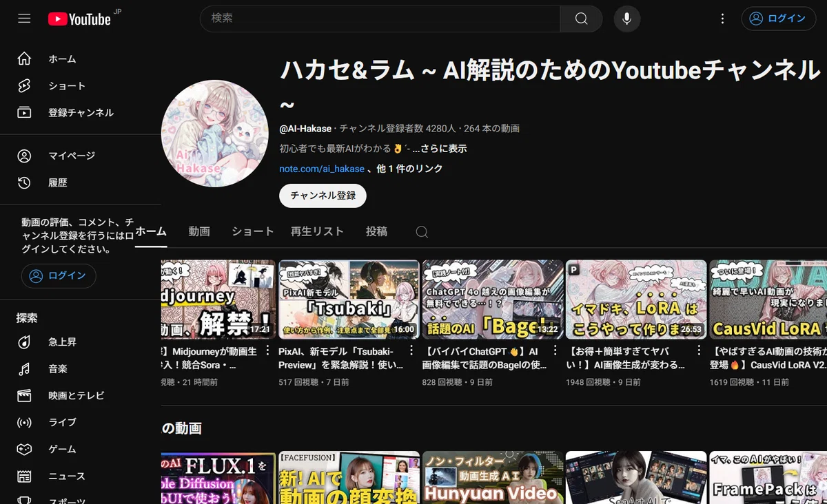Open LoRA はこうやって作ります thumbnail

coord(636,300)
